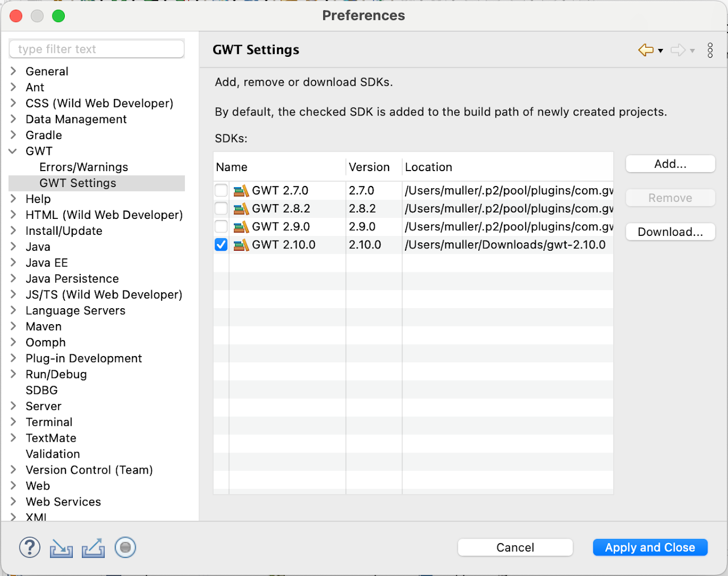Expand the Ant tree node
This screenshot has height=576, width=728.
point(13,87)
